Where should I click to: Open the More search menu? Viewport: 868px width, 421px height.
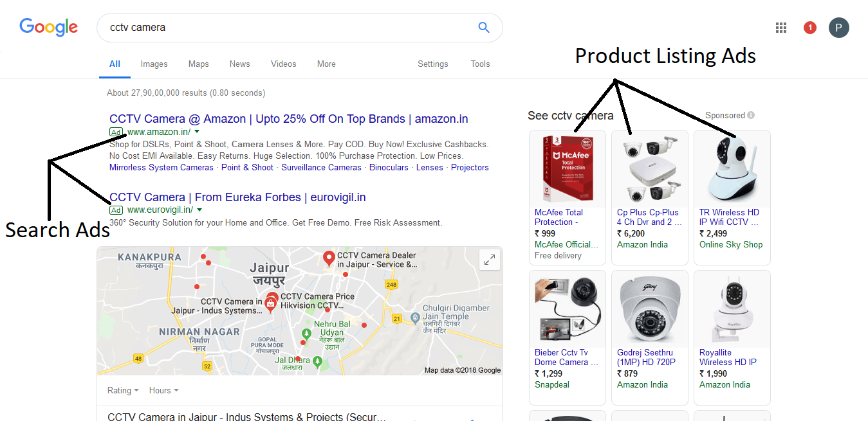326,64
